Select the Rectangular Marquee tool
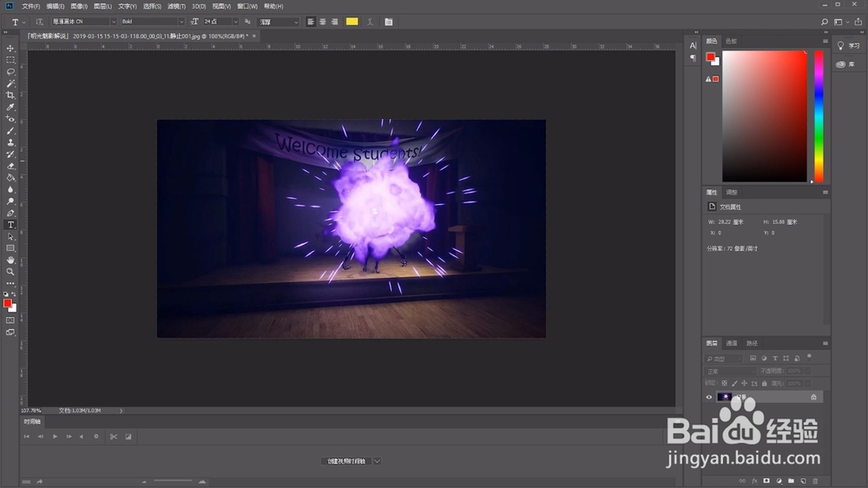The height and width of the screenshot is (488, 868). pos(10,60)
